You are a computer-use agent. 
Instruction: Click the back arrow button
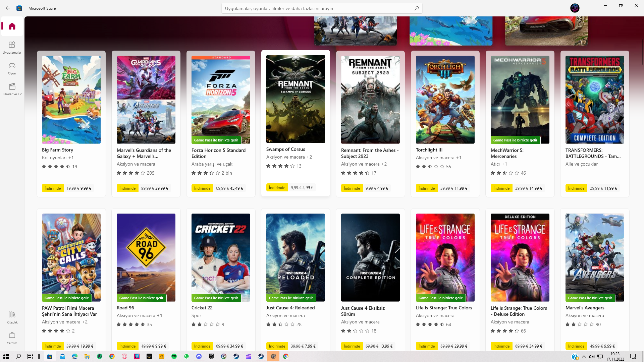pyautogui.click(x=8, y=8)
